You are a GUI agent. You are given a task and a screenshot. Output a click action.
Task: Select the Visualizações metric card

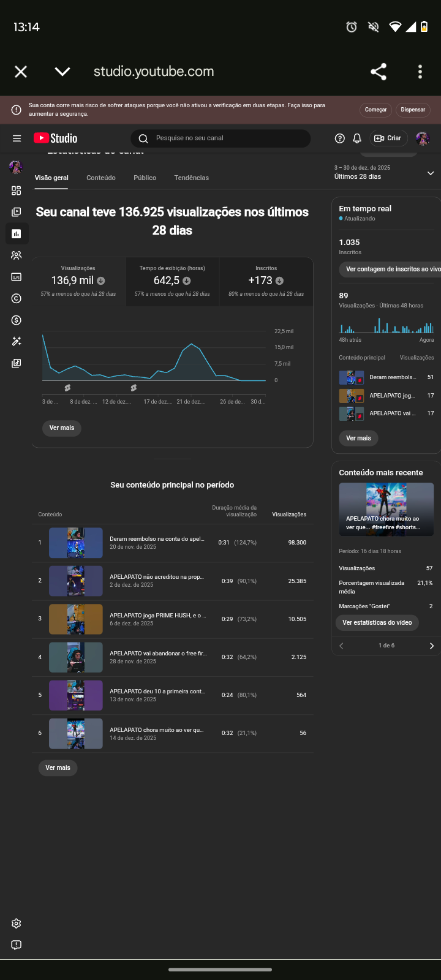(x=78, y=282)
